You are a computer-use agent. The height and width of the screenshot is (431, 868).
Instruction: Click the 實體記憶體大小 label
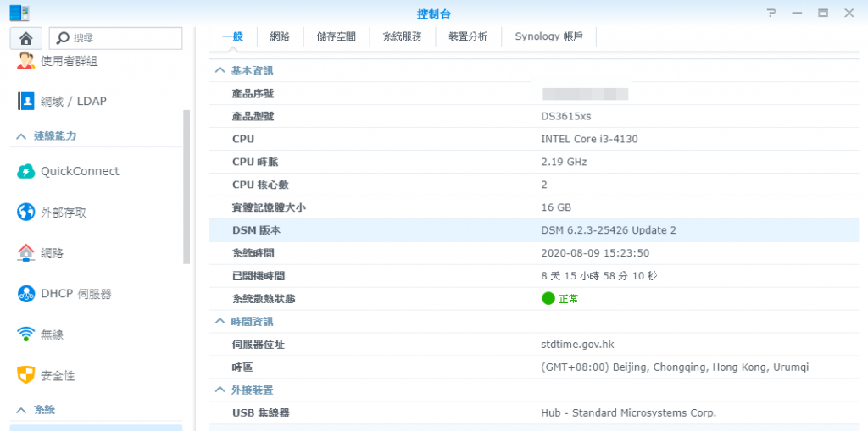pos(269,207)
